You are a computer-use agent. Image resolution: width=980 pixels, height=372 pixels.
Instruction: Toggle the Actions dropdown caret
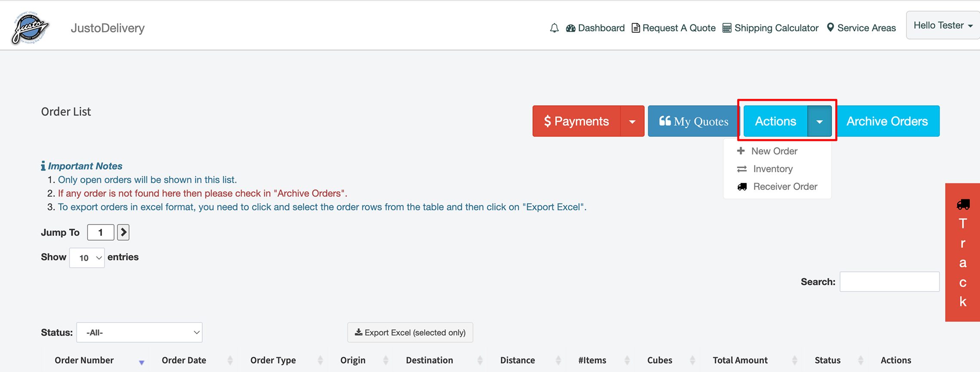pos(819,122)
